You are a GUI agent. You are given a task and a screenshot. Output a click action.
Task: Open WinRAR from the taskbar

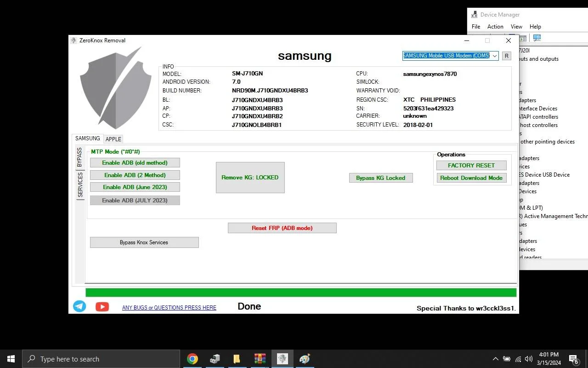click(x=260, y=359)
